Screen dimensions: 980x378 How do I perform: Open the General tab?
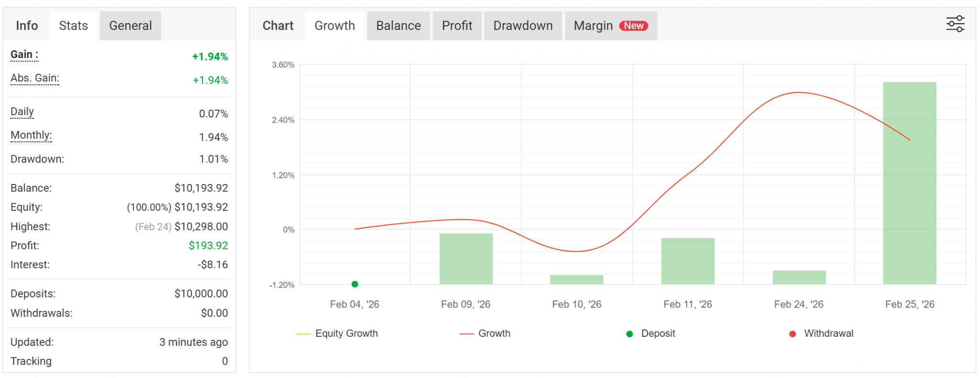pos(130,26)
